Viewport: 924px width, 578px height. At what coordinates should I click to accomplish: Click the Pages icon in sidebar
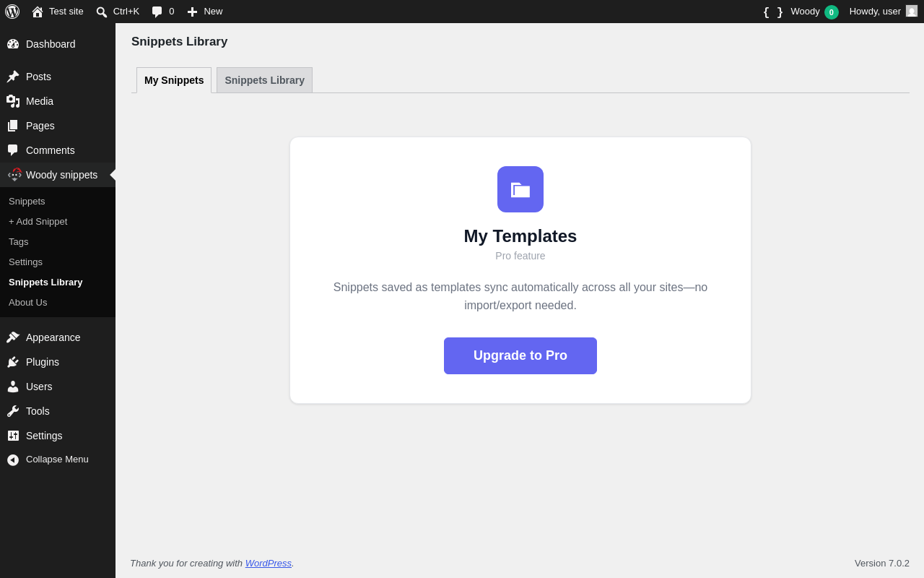(13, 126)
